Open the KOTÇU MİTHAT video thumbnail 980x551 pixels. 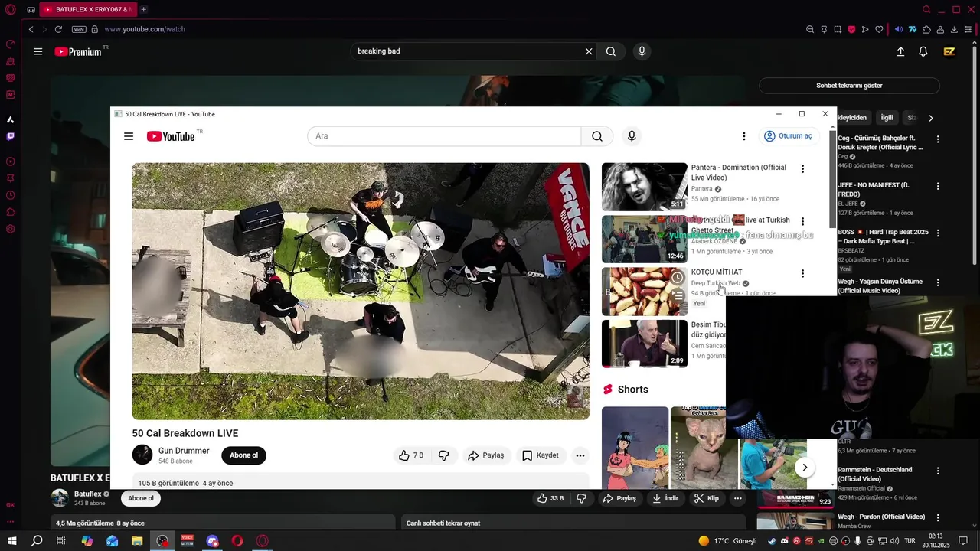[x=645, y=291]
